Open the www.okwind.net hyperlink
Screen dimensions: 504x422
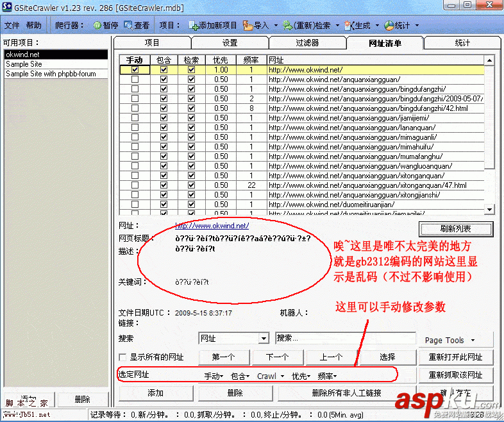click(212, 226)
